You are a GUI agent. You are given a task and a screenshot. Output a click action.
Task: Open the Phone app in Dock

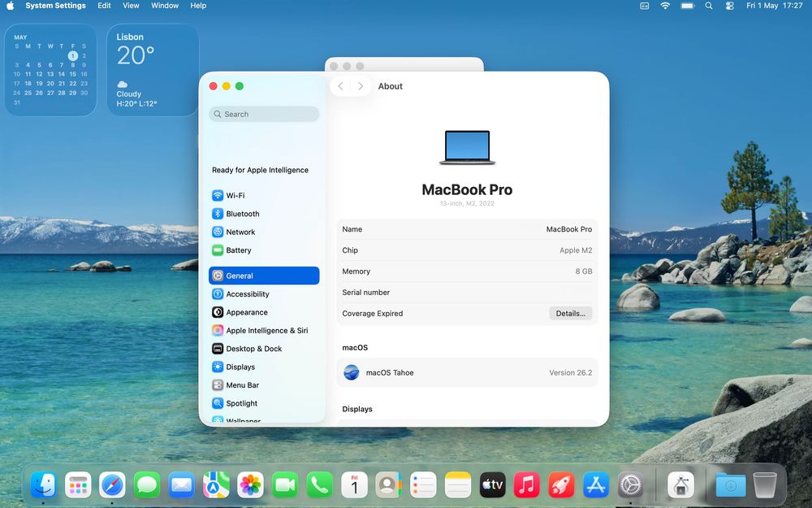(x=319, y=485)
